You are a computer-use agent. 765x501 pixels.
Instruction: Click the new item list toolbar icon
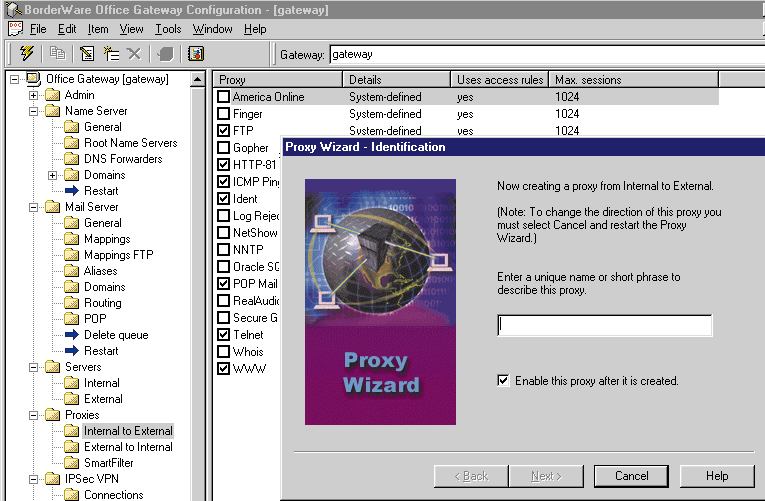click(111, 53)
